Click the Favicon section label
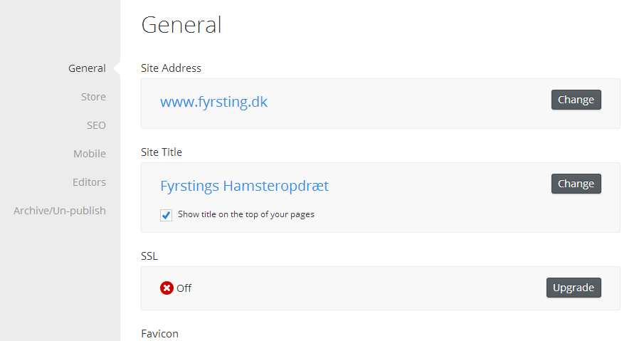The width and height of the screenshot is (644, 341). click(x=160, y=334)
